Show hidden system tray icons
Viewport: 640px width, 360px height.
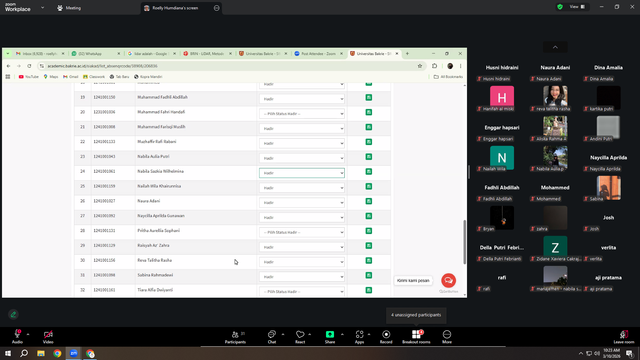[580, 353]
